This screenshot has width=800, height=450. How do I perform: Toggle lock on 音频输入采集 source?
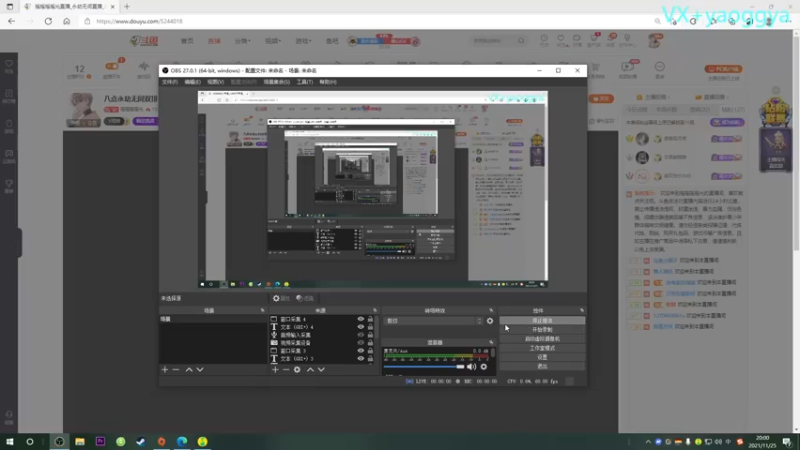click(370, 335)
